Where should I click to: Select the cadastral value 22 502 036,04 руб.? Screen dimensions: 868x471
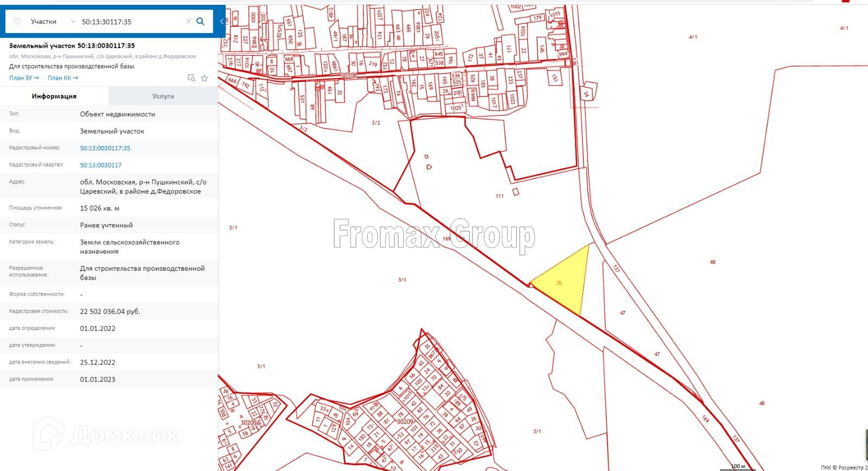tap(110, 312)
